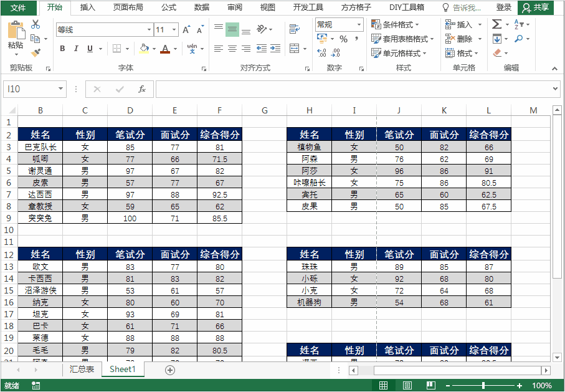Increase indent
This screenshot has width=565, height=392.
(x=275, y=49)
